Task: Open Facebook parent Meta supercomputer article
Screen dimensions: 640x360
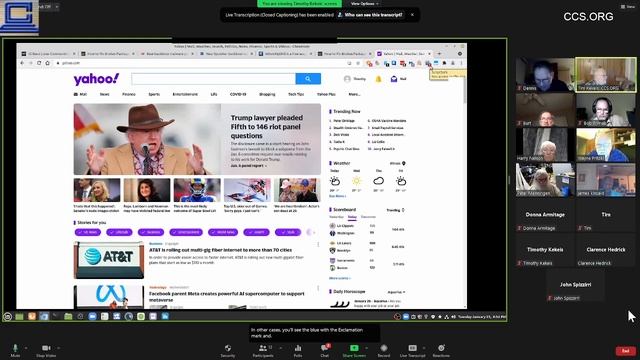Action: pyautogui.click(x=227, y=296)
